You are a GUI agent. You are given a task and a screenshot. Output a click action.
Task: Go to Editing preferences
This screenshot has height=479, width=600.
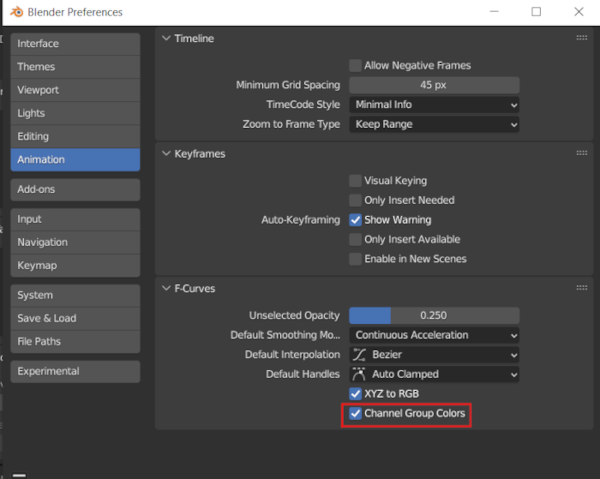(x=75, y=137)
